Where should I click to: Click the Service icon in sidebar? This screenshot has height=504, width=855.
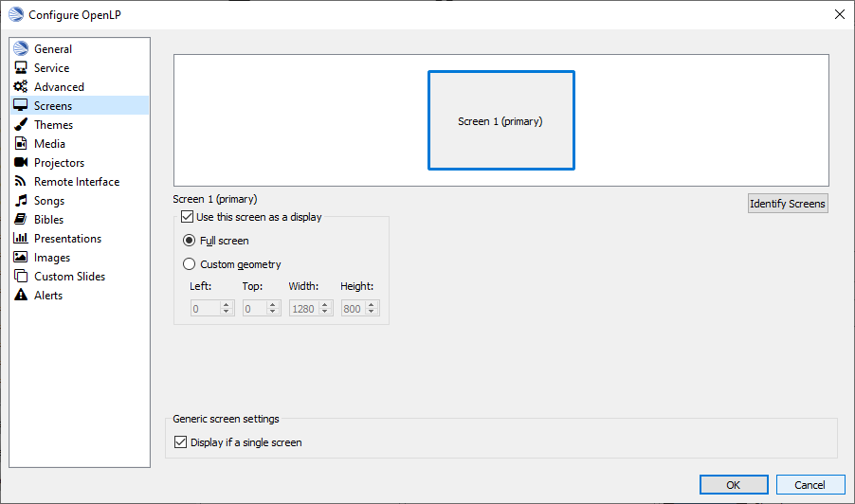click(x=21, y=67)
